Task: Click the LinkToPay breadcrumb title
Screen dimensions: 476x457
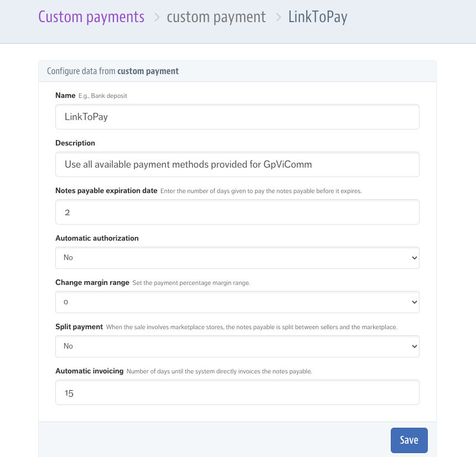Action: pyautogui.click(x=318, y=17)
